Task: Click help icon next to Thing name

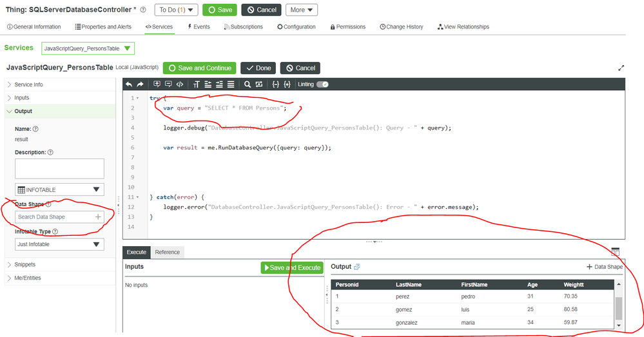Action: pos(143,10)
